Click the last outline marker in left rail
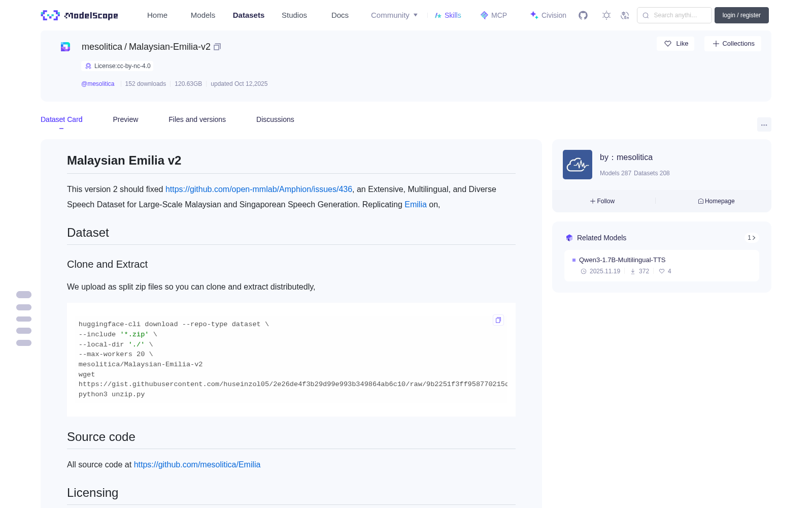Image resolution: width=812 pixels, height=508 pixels. [x=24, y=343]
